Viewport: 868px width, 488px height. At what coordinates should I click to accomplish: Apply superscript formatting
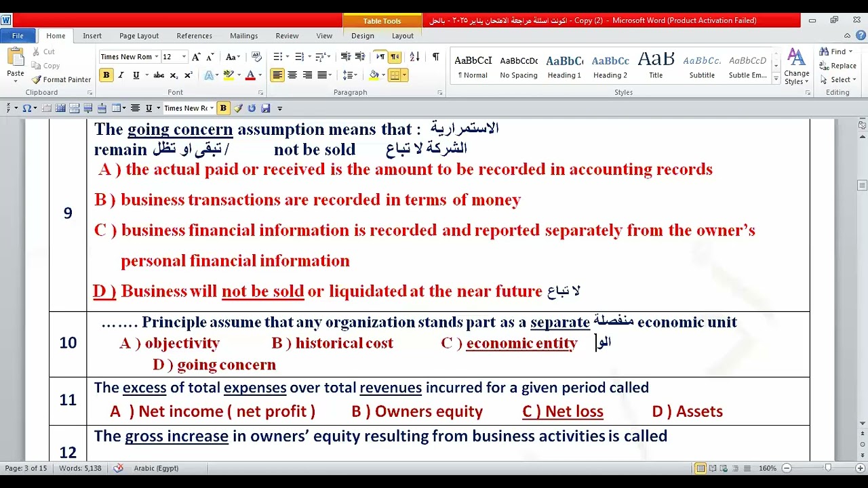(x=189, y=75)
